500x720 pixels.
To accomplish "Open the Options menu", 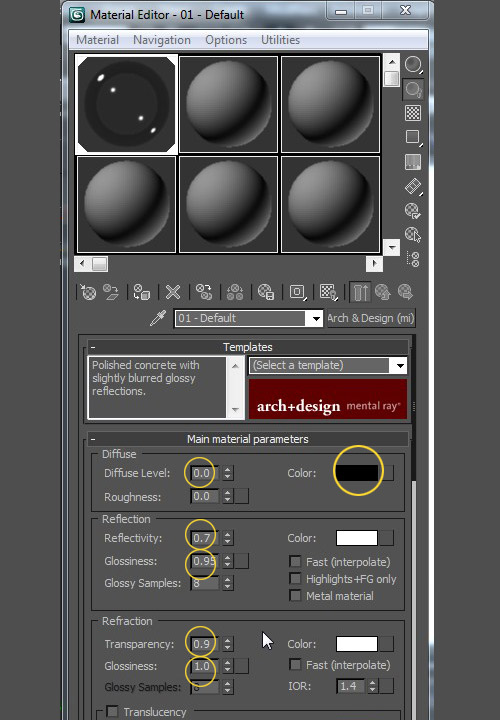I will pyautogui.click(x=226, y=40).
